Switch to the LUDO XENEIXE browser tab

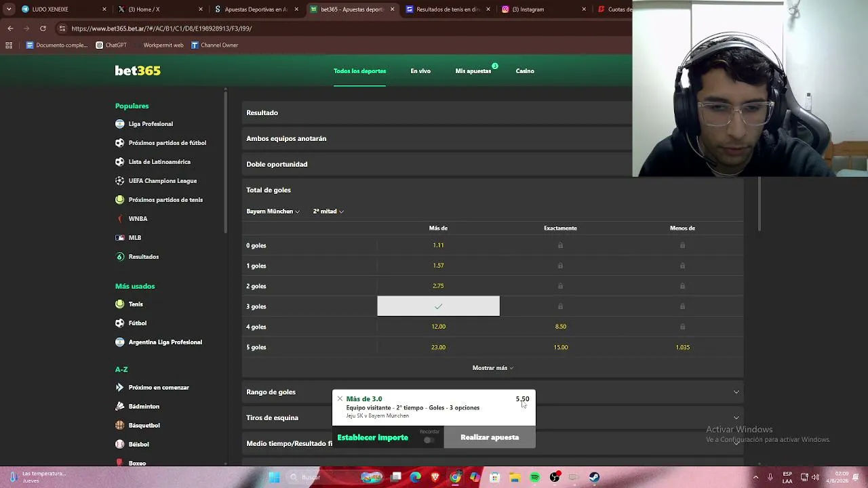[x=64, y=9]
